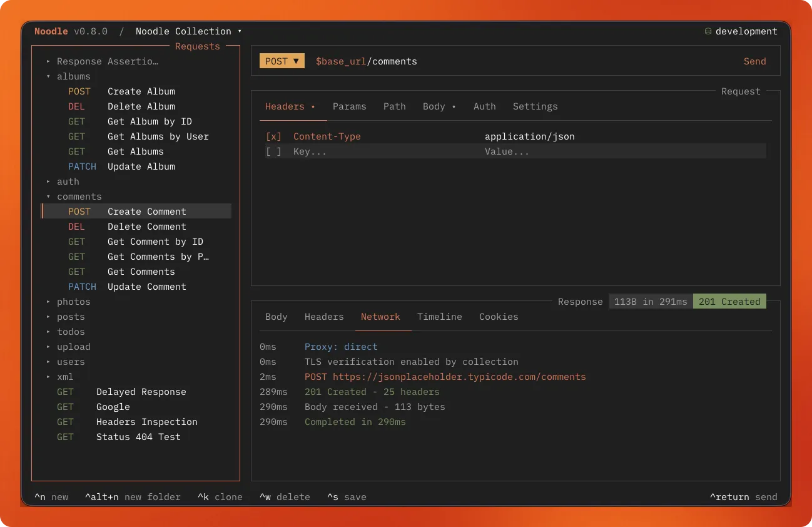Viewport: 812px width, 527px height.
Task: Uncheck the Content-Type header checkbox
Action: tap(273, 136)
